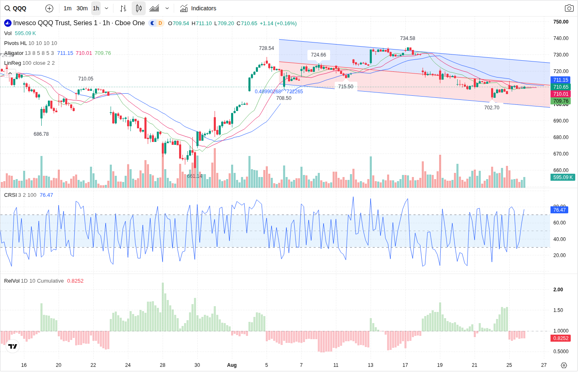Open the Indicators dialog
Screen dimensions: 586x392
point(198,8)
